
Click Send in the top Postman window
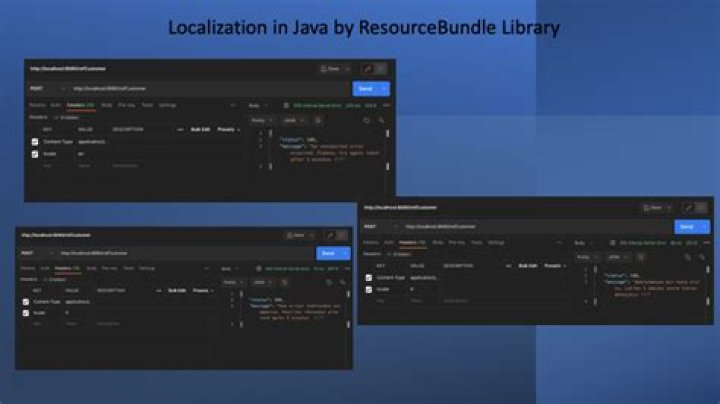point(366,89)
